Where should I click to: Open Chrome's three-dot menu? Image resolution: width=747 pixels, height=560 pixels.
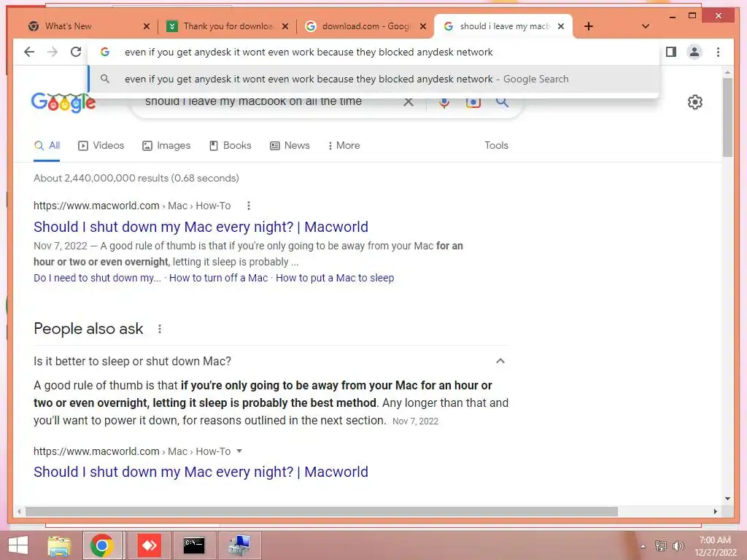(x=718, y=52)
